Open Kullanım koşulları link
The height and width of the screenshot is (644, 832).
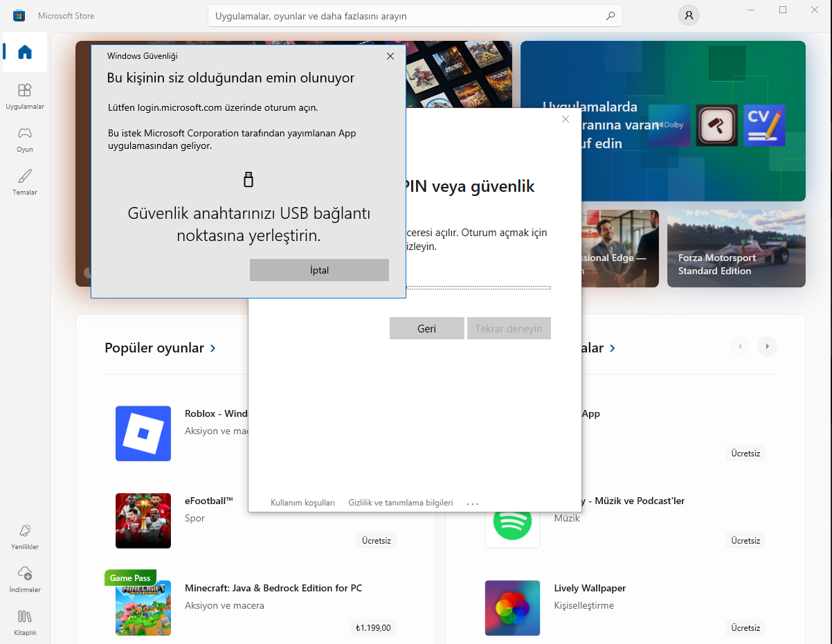tap(302, 503)
